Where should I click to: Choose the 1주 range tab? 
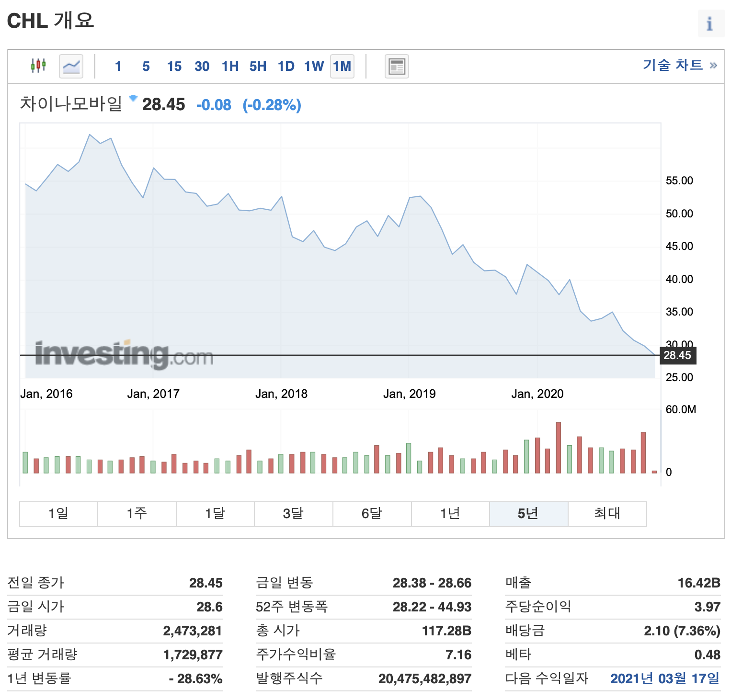coord(137,514)
